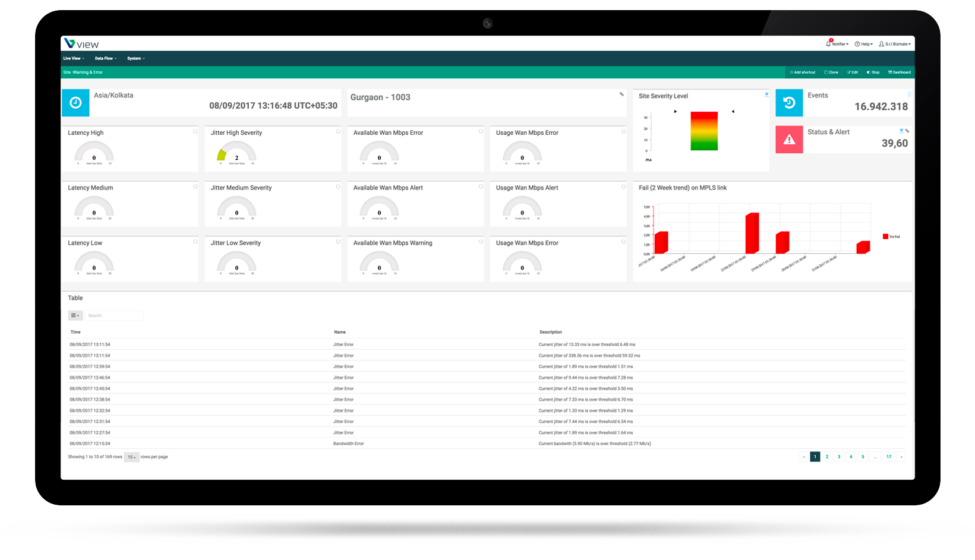Expand the S.r.l Bizmate user dropdown

pos(895,44)
